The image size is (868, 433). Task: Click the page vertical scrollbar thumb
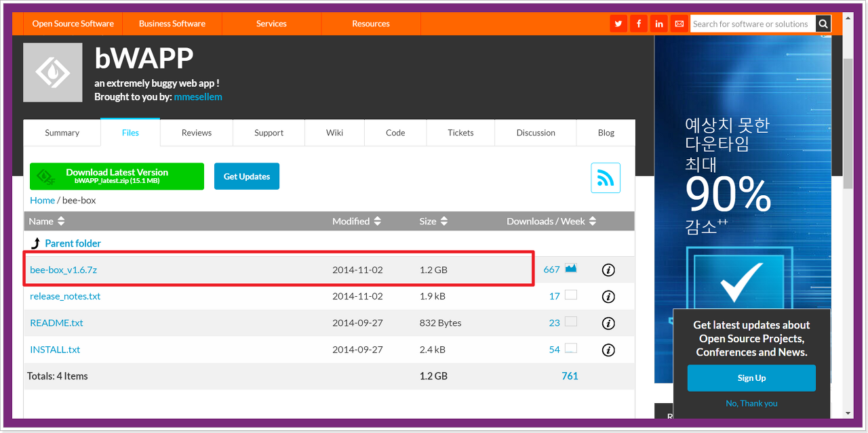[x=848, y=123]
